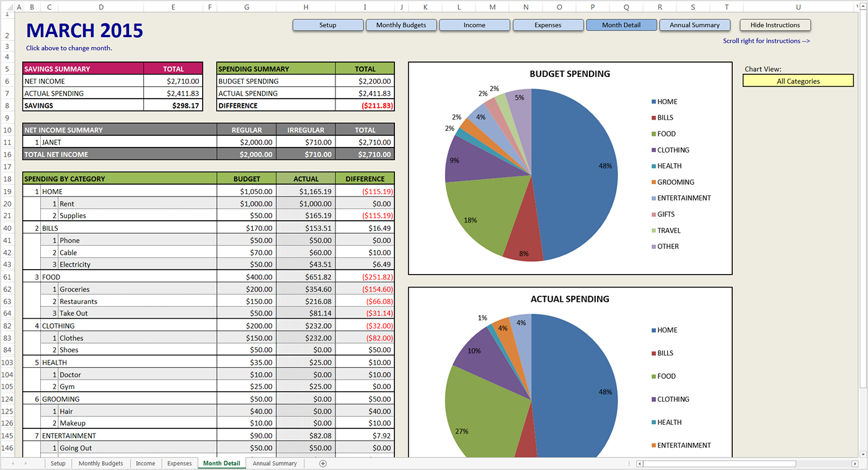Viewport: 868px width, 470px height.
Task: Switch to the Monthly Budgets sheet tab
Action: tap(100, 464)
